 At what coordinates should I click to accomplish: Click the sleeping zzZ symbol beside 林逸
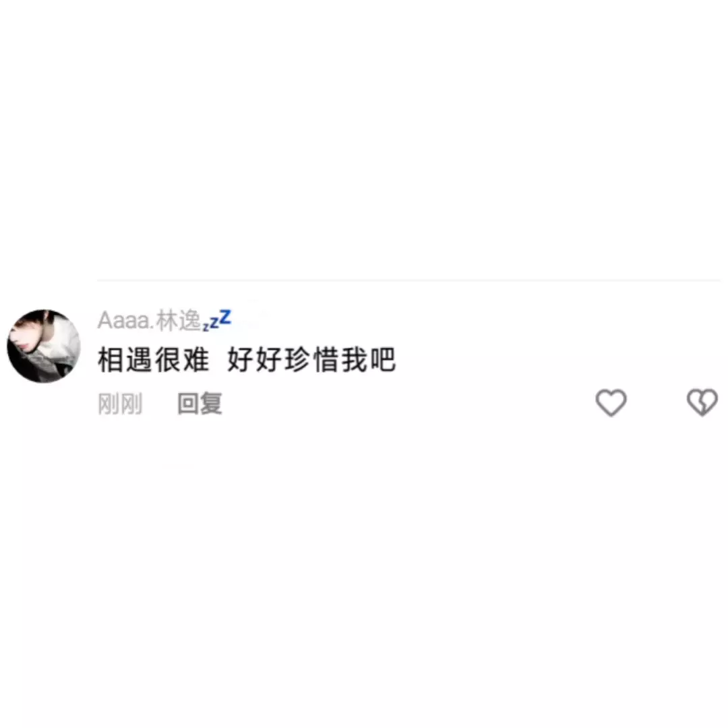pos(217,320)
